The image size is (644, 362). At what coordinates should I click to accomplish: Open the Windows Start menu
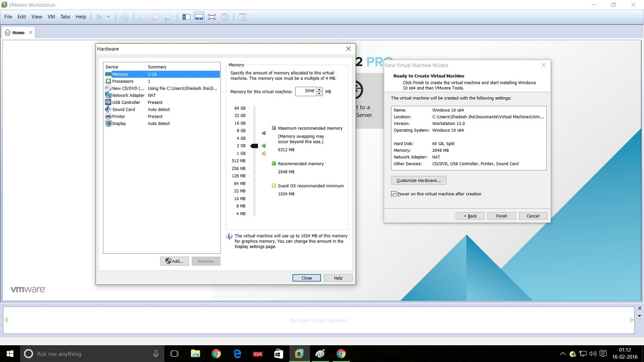10,354
